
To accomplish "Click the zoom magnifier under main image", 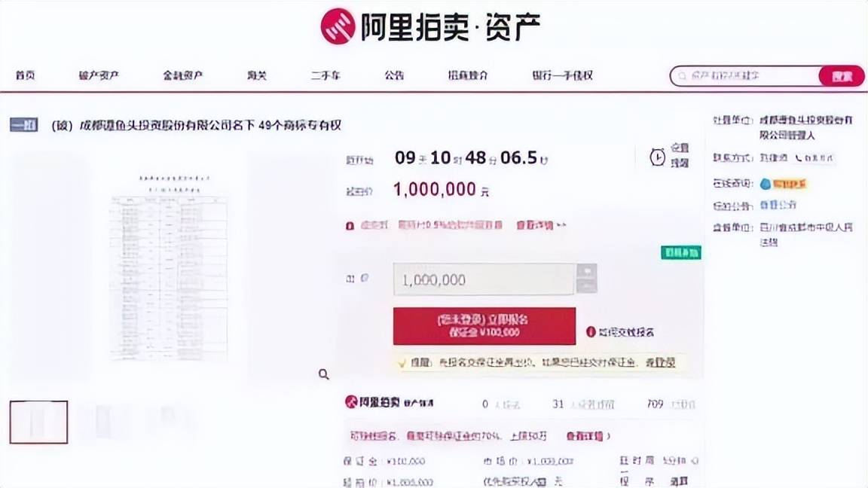I will pyautogui.click(x=324, y=374).
